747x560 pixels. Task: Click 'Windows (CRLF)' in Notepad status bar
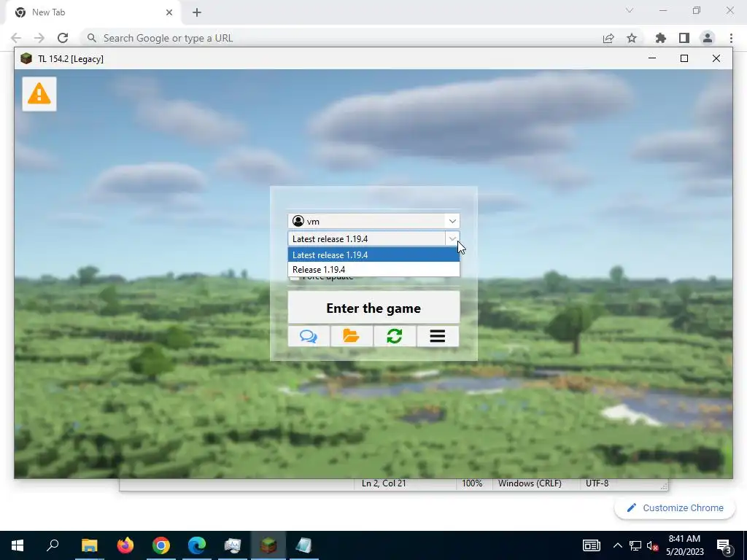530,483
